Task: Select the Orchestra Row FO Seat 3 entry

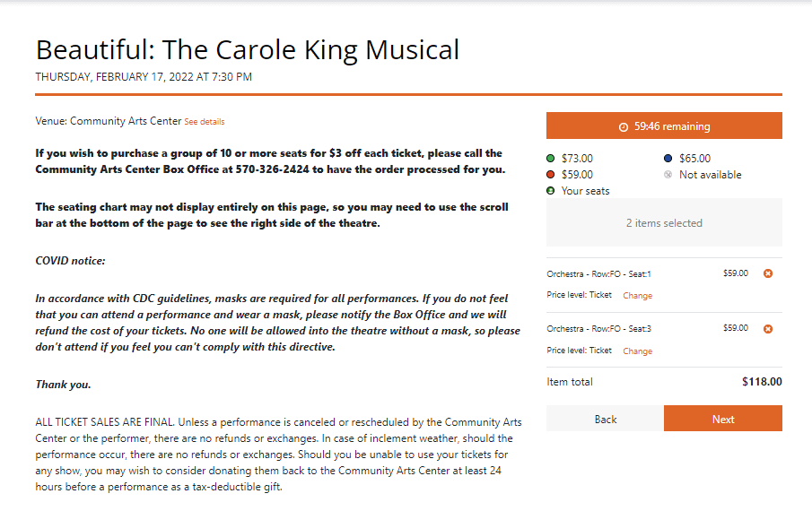Action: tap(598, 329)
